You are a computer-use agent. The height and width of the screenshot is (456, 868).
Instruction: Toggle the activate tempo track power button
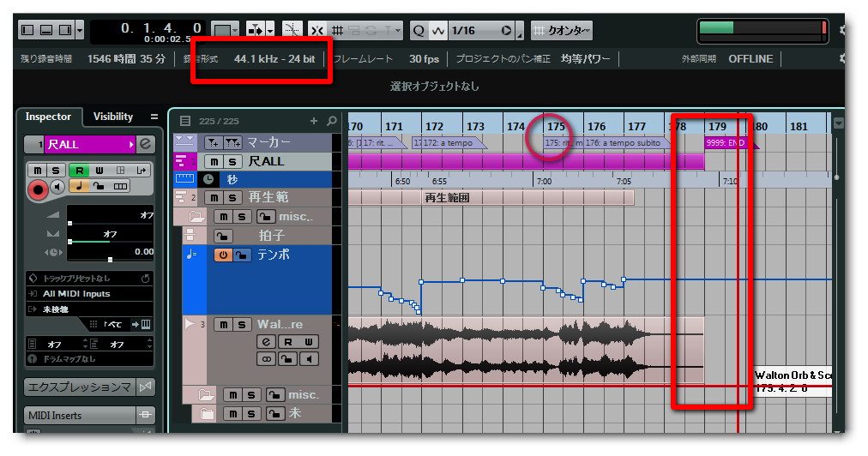point(222,255)
